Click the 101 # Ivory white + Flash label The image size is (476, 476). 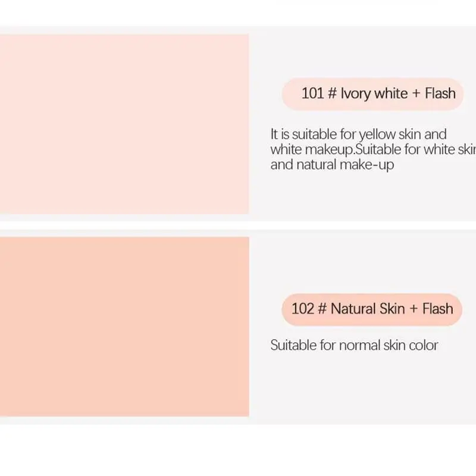point(373,94)
